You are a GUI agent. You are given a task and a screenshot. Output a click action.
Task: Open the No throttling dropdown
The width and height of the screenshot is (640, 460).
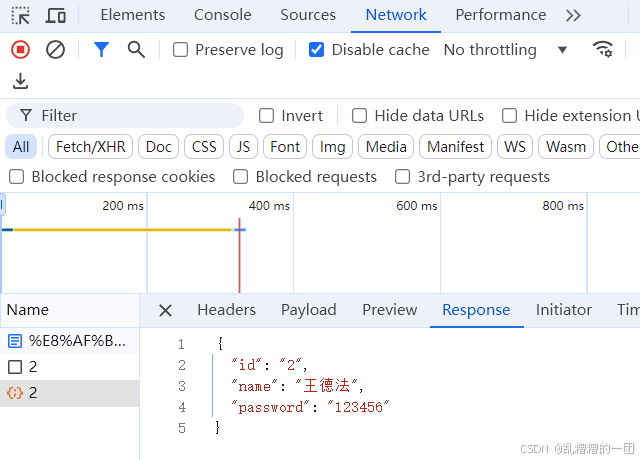click(505, 50)
